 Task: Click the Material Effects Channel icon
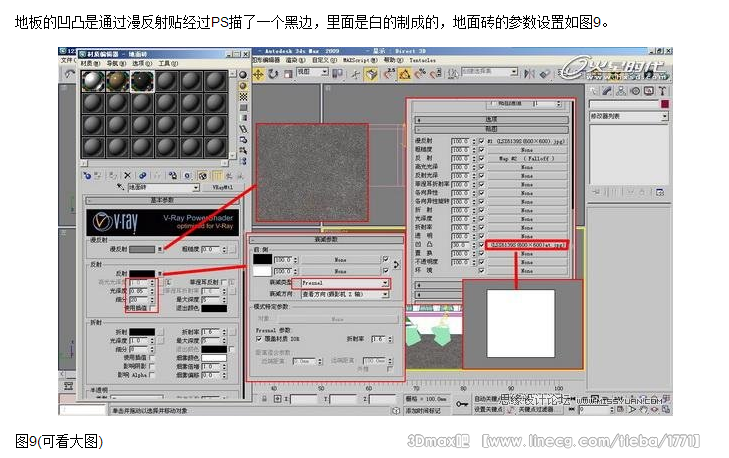point(187,176)
